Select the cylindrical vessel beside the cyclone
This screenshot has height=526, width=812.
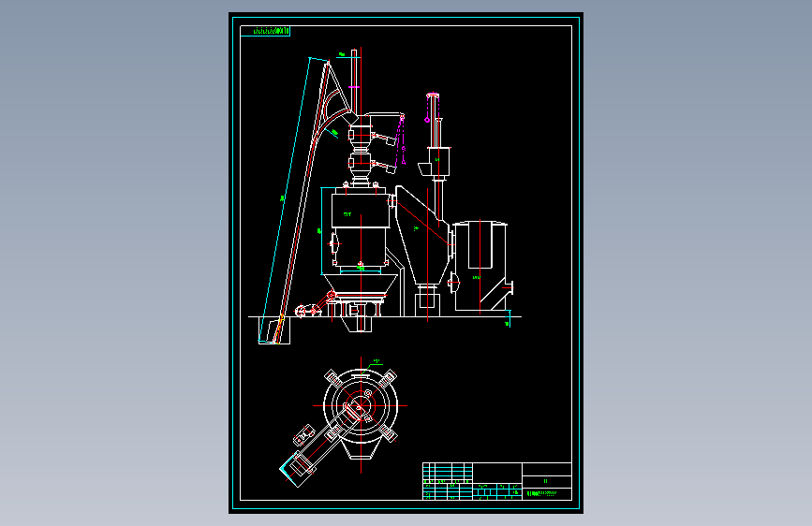(x=482, y=266)
